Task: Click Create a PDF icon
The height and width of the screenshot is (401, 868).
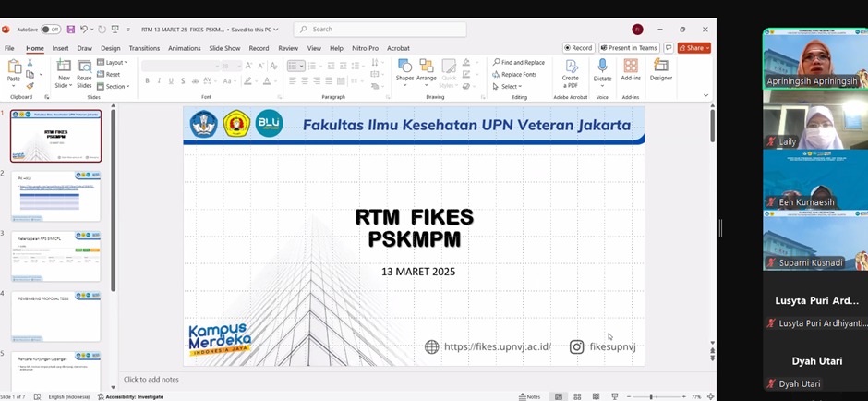Action: (571, 68)
